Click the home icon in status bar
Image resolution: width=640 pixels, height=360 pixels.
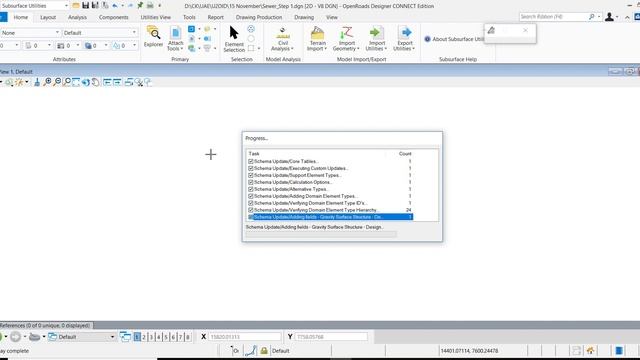click(x=590, y=351)
